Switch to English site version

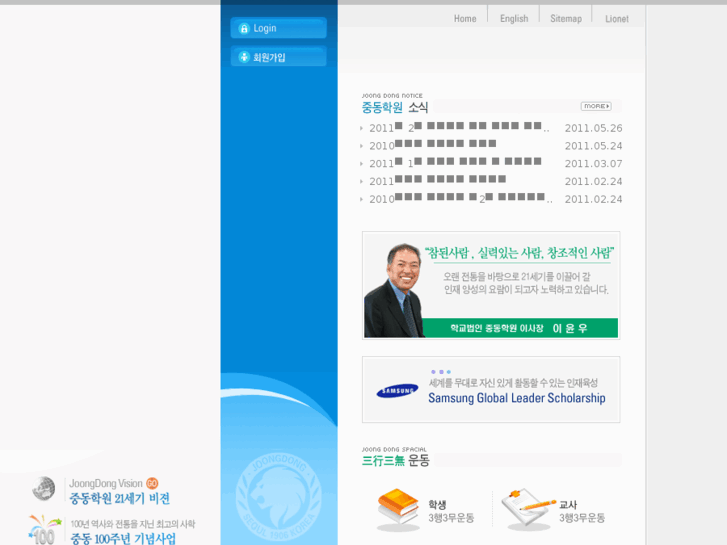514,19
